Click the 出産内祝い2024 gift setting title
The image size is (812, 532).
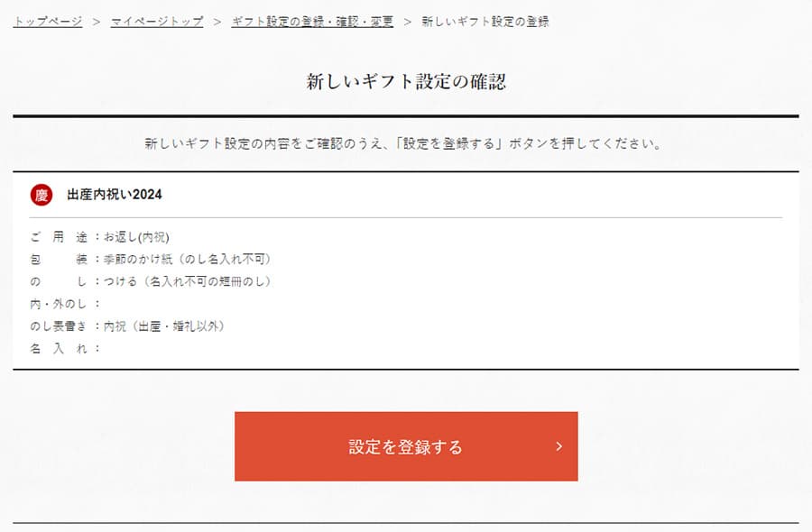tap(115, 195)
